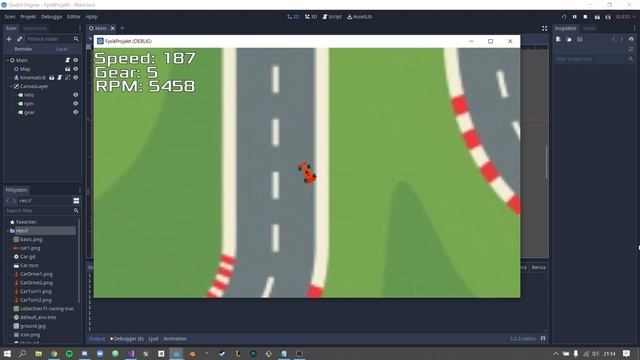The width and height of the screenshot is (640, 360).
Task: Switch scene tree to Remote
Action: pyautogui.click(x=23, y=49)
